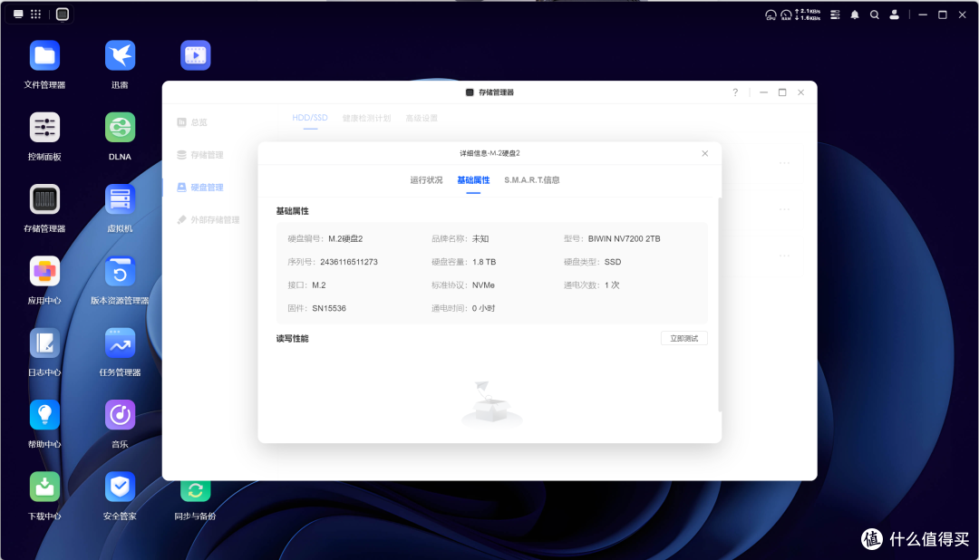Click the protocol value NVMe

[483, 285]
